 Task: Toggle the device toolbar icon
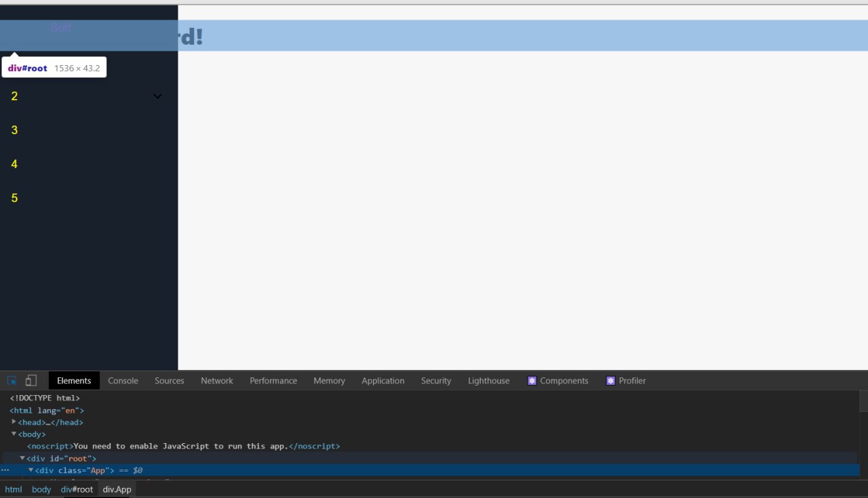click(x=31, y=381)
